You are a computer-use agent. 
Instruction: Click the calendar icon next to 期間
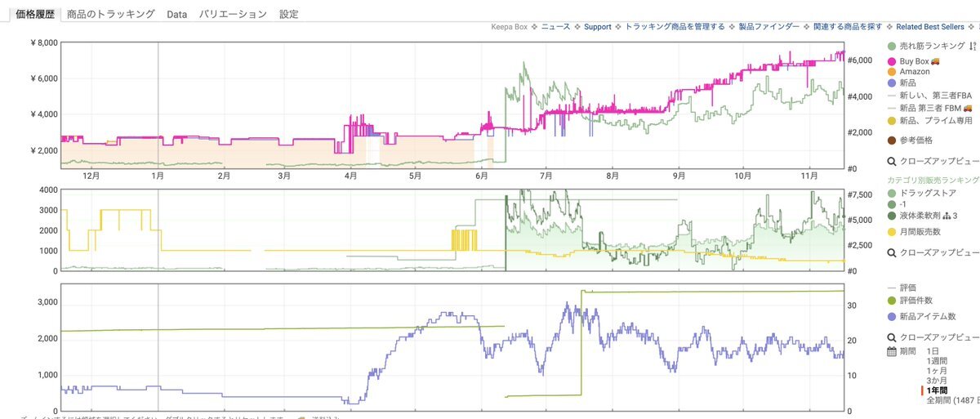[x=892, y=351]
